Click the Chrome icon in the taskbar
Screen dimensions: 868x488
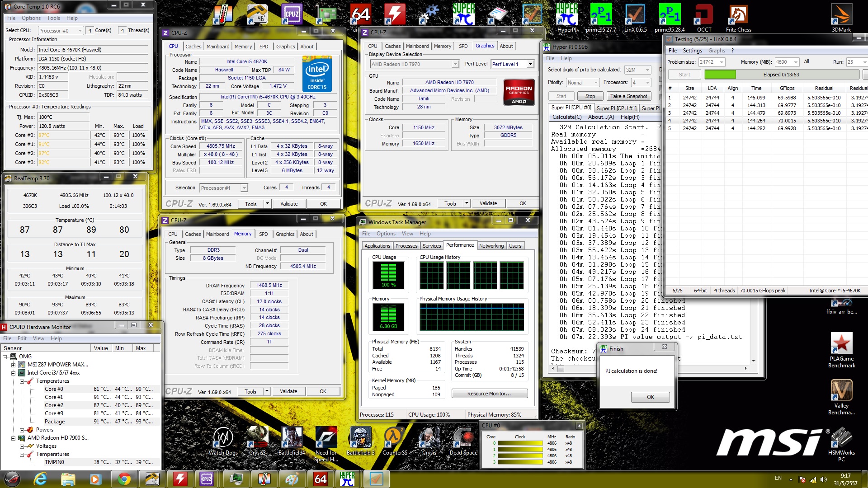124,479
